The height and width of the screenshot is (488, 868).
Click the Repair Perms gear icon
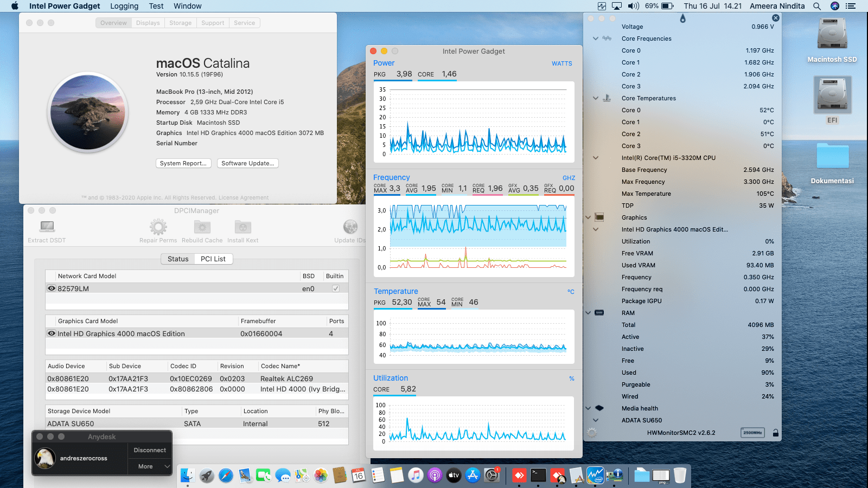click(x=158, y=227)
